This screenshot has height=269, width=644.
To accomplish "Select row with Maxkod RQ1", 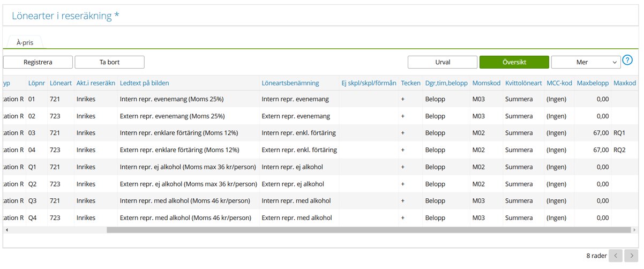I will coord(619,133).
